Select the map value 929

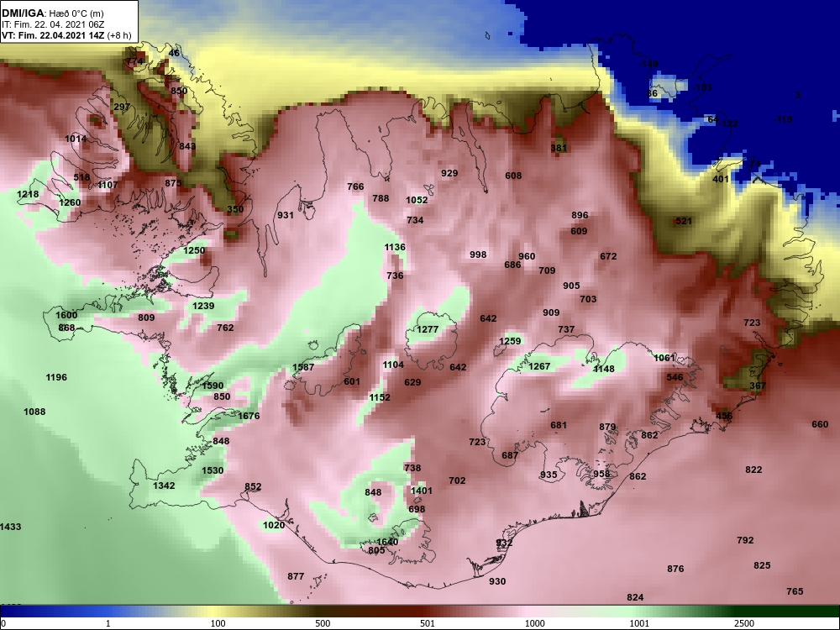point(449,173)
